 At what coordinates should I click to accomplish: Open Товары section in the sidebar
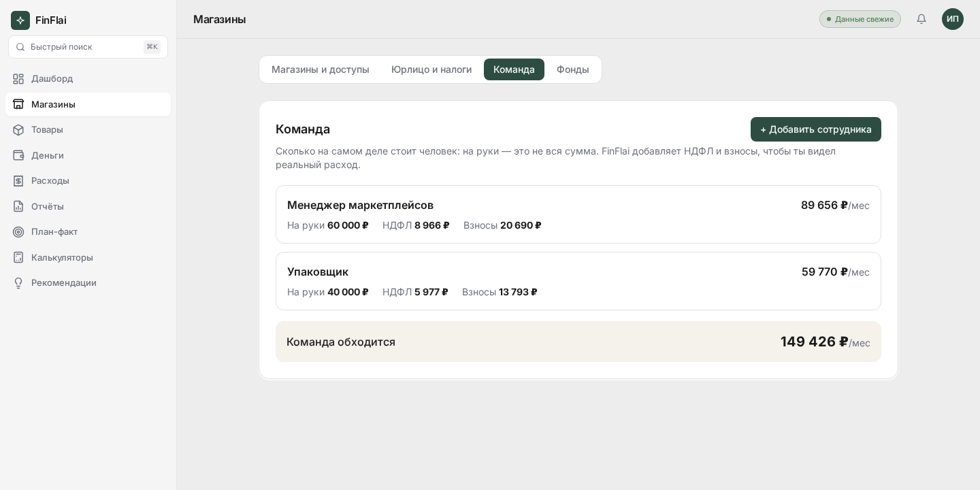[88, 130]
